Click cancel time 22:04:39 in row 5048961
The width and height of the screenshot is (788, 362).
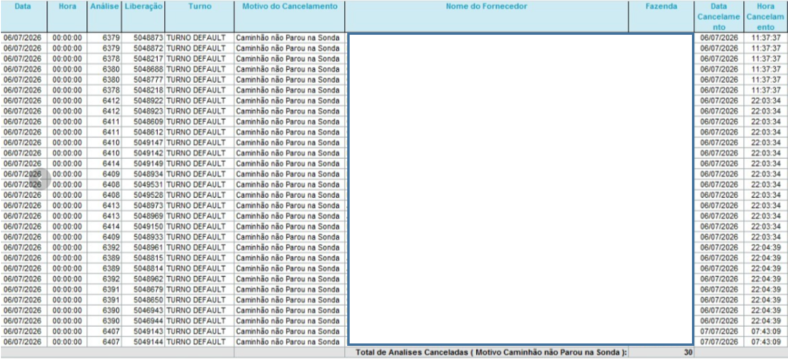coord(766,247)
